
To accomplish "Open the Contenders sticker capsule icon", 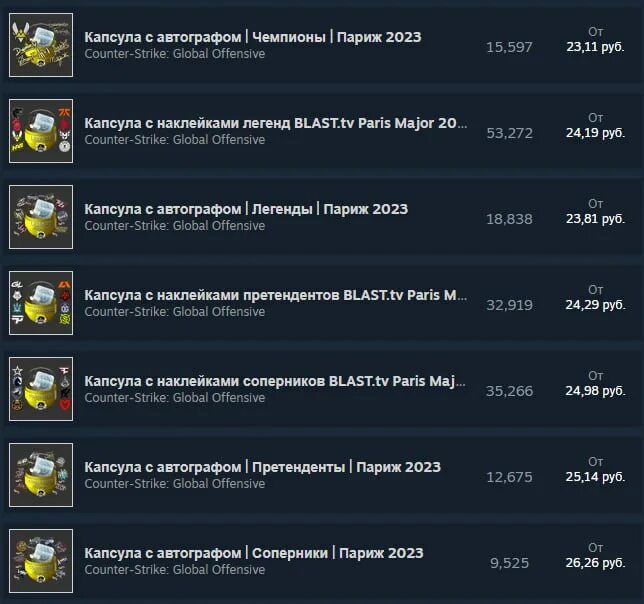I will point(41,303).
